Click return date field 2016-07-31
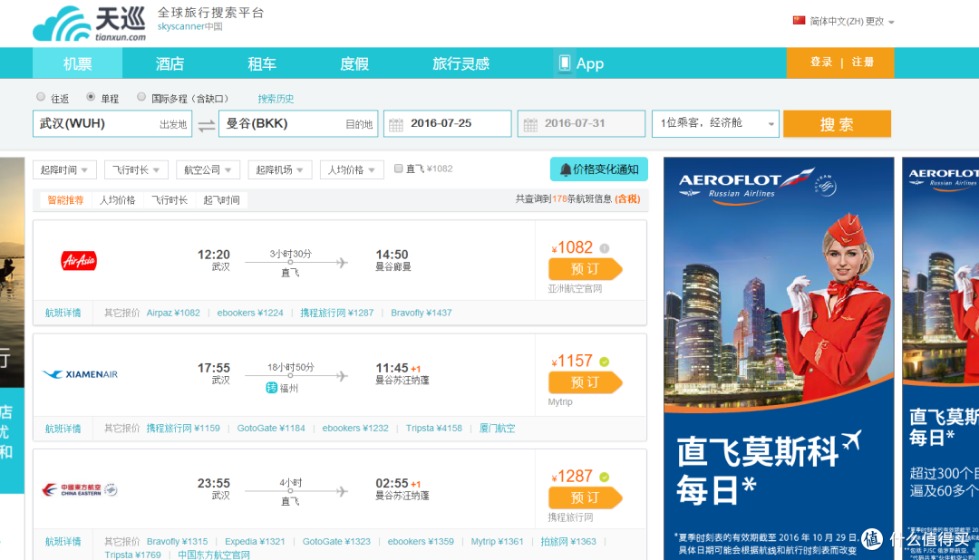Screen dimensions: 979x560 [581, 123]
